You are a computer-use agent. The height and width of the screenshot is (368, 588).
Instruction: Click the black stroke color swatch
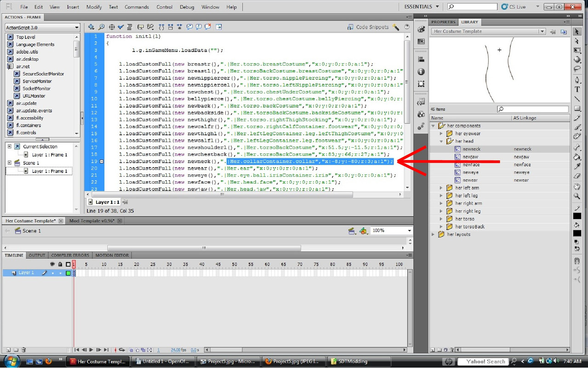[x=577, y=216]
